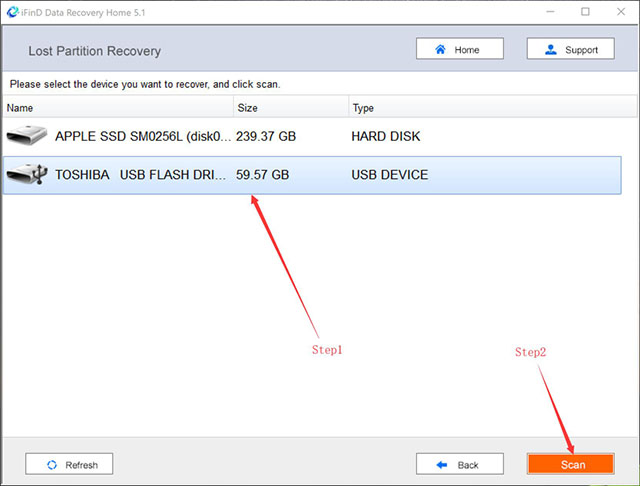The height and width of the screenshot is (486, 640).
Task: Click the circular refresh arrows icon
Action: [52, 464]
